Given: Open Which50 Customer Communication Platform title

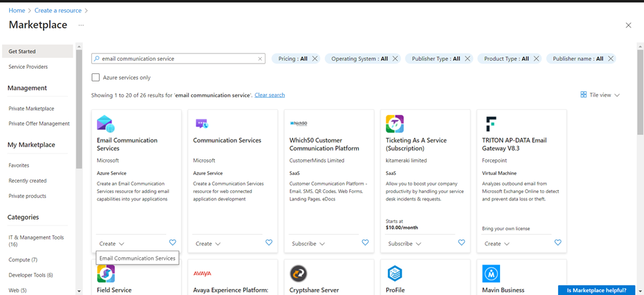Looking at the screenshot, I should click(324, 144).
